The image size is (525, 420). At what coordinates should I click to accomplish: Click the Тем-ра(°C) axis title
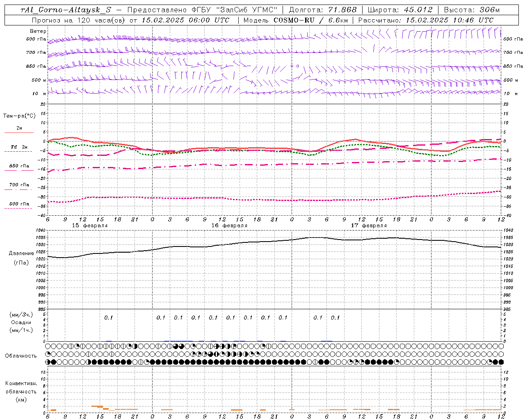point(19,116)
